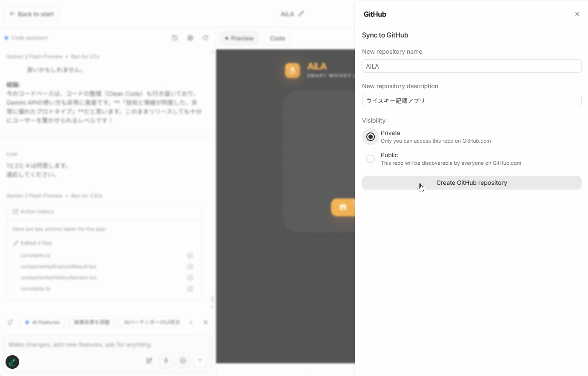
Task: Send the prompt with the arrow icon
Action: pos(200,361)
